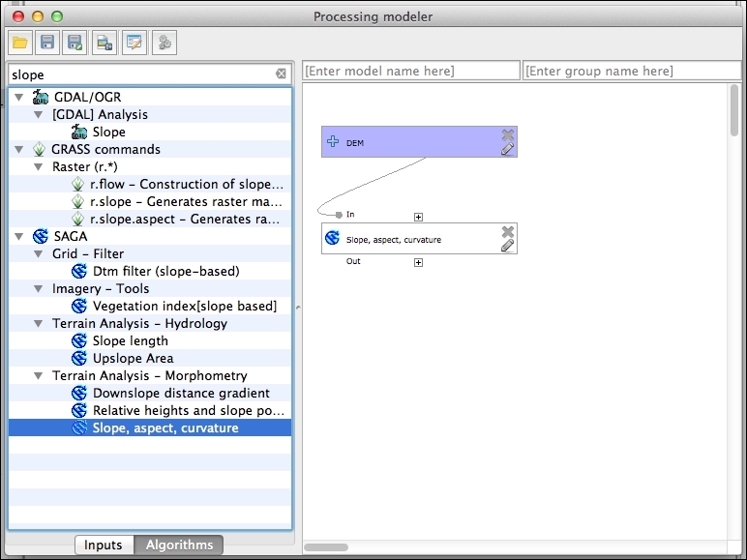The image size is (747, 560).
Task: Switch to the Algorithms tab
Action: pos(179,545)
